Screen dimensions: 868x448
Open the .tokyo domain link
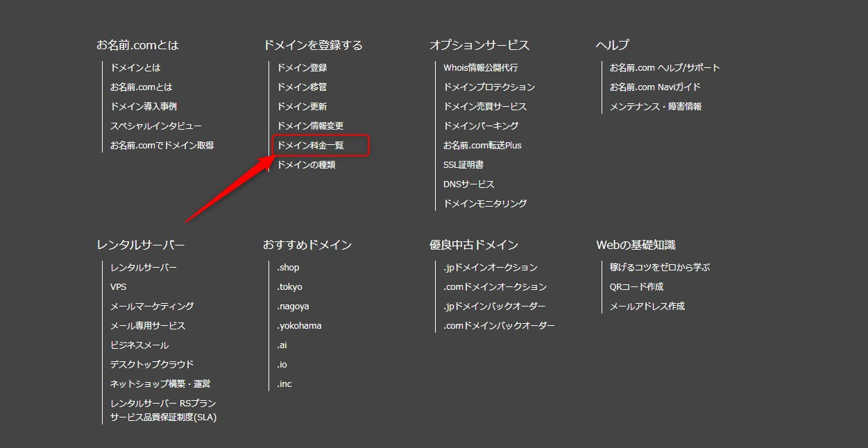pyautogui.click(x=289, y=287)
